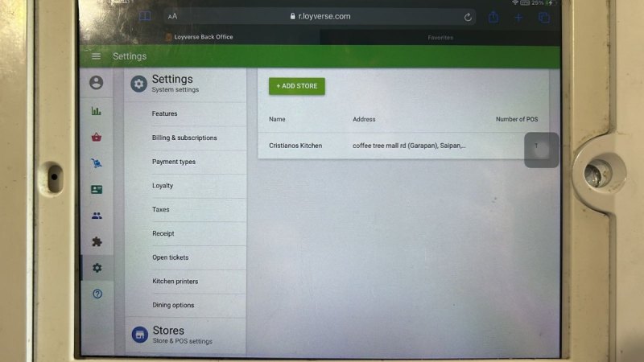Select Kitchen printers settings
644x362 pixels.
tap(175, 282)
